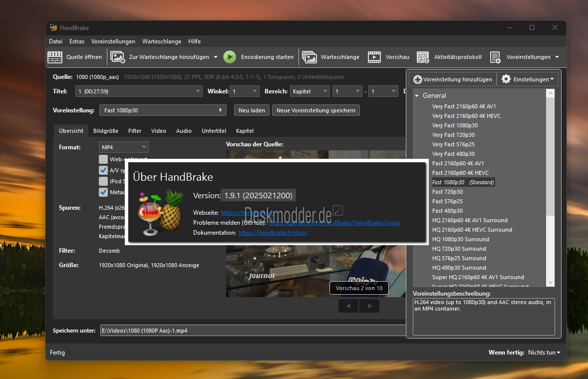Open the Voreinstellungen menu in menu bar
The height and width of the screenshot is (379, 588).
point(113,41)
